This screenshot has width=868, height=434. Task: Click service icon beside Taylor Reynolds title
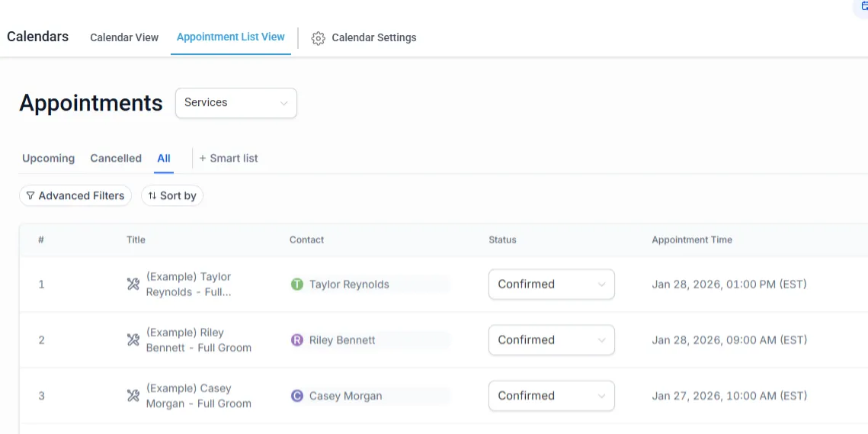[x=133, y=285]
